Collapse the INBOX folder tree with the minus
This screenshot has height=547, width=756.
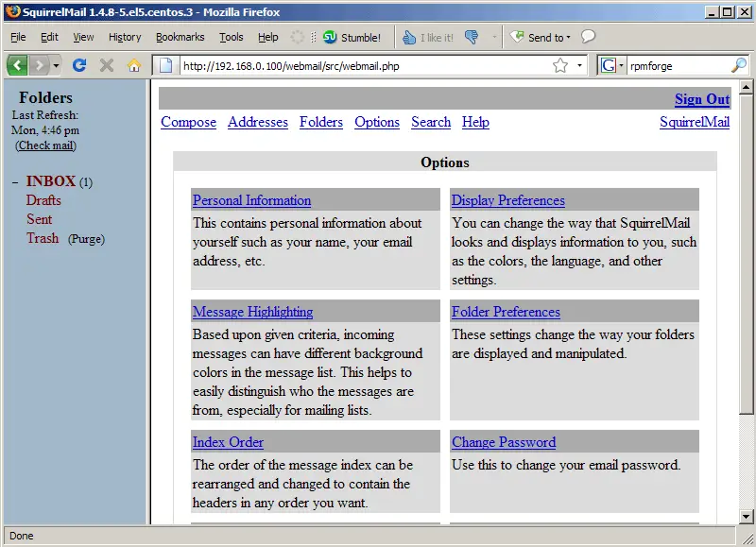15,182
